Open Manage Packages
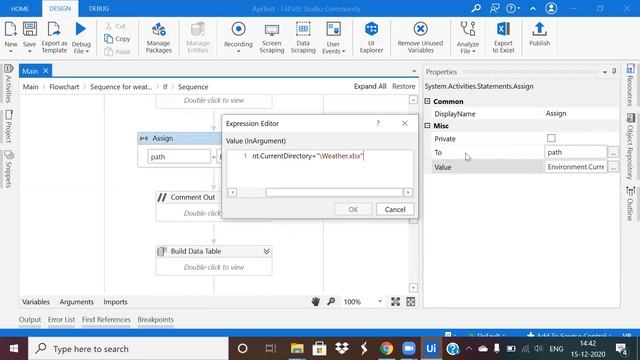The image size is (640, 360). (158, 37)
